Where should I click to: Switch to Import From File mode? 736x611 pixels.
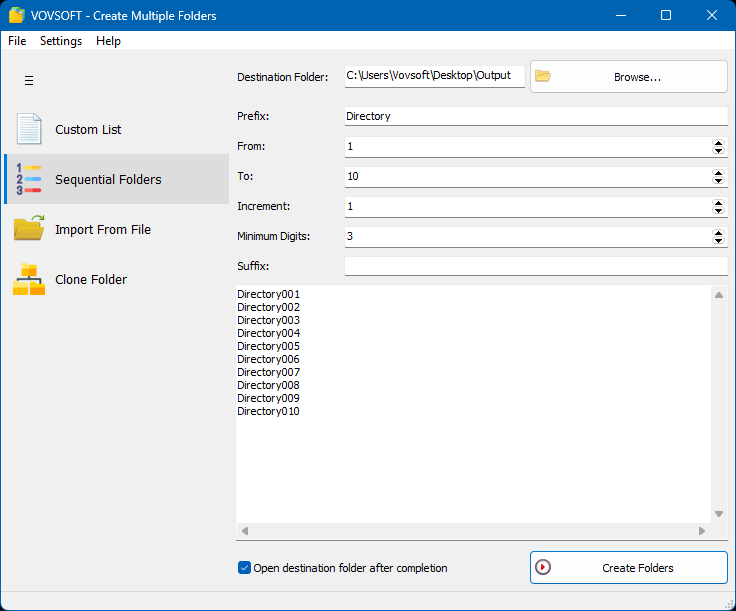(116, 229)
